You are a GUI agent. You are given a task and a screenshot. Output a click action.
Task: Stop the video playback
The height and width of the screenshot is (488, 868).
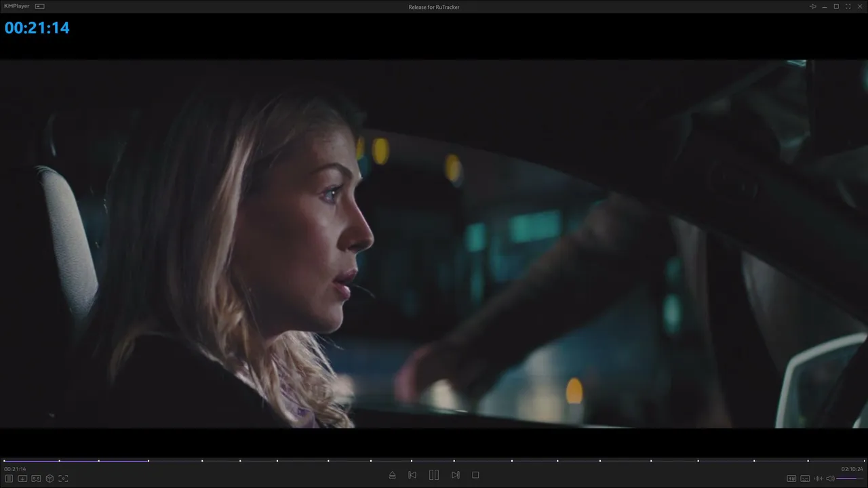pyautogui.click(x=475, y=475)
